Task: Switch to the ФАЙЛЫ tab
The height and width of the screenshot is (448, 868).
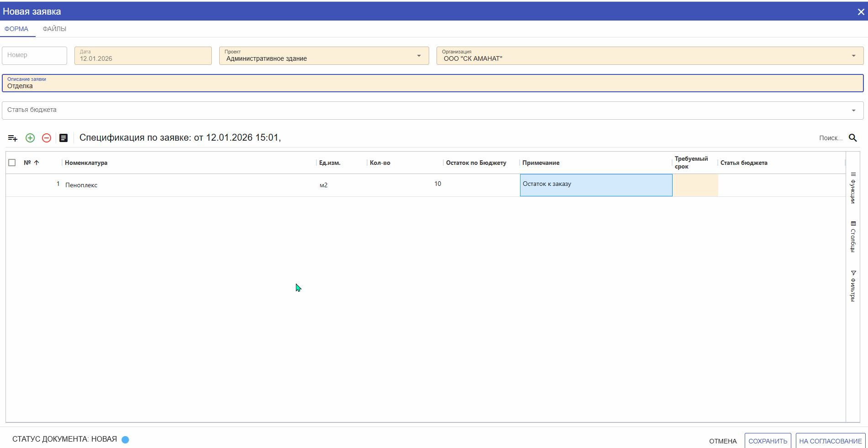Action: (x=54, y=29)
